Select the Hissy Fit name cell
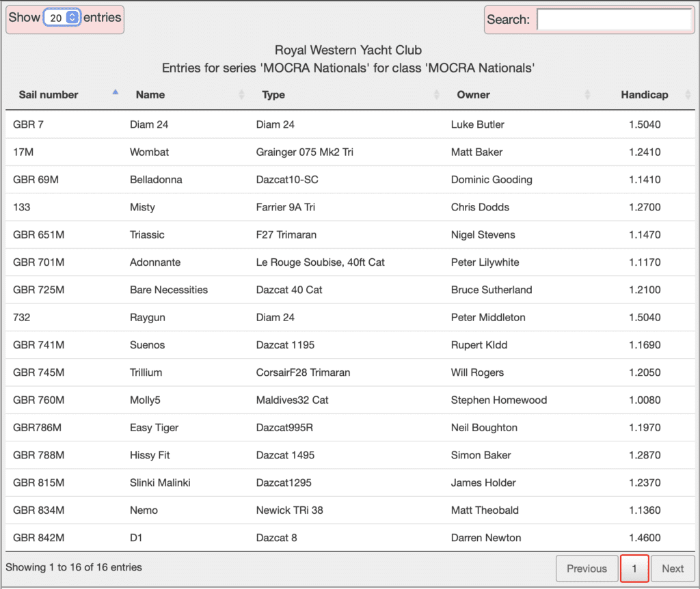Screen dimensions: 700x589 [x=150, y=455]
